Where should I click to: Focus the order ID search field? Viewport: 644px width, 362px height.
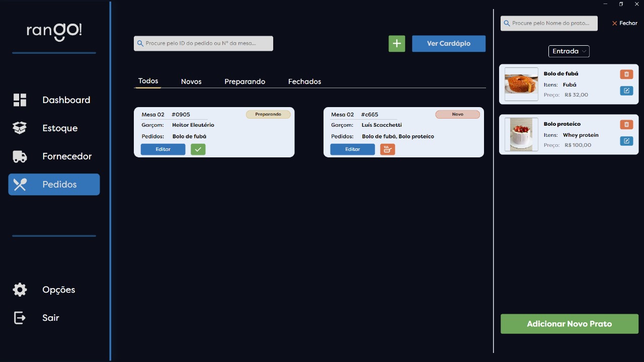click(x=203, y=44)
